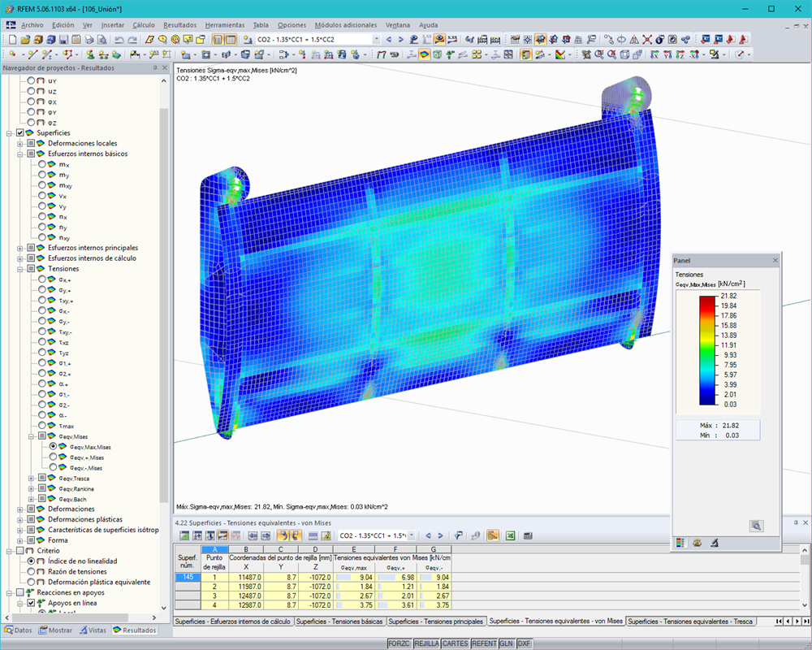Collapse the Tensiones tree node

(x=20, y=269)
